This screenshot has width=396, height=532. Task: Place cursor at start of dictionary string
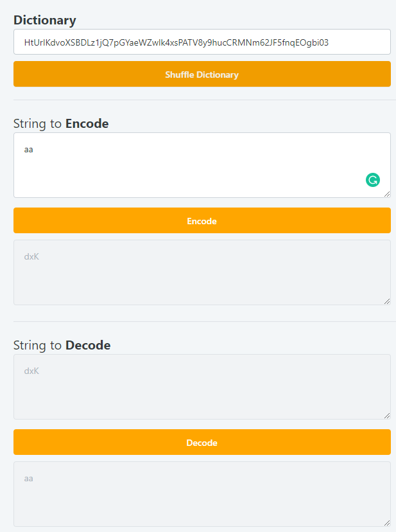pos(24,42)
